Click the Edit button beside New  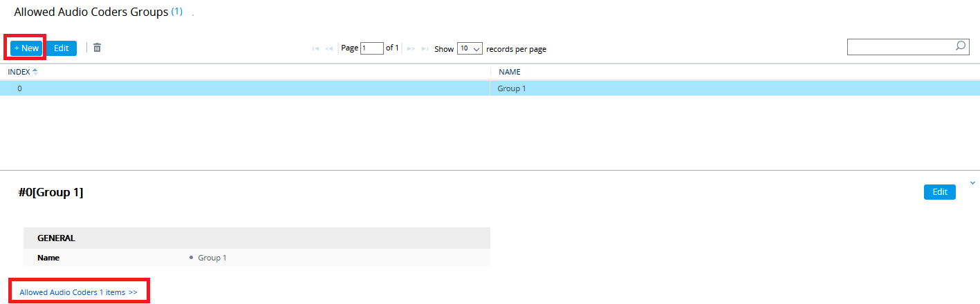point(62,48)
